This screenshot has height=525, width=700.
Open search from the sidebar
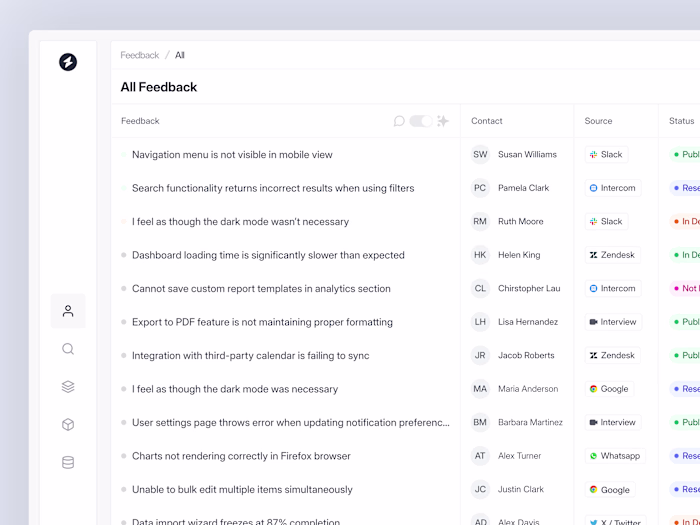[x=68, y=349]
